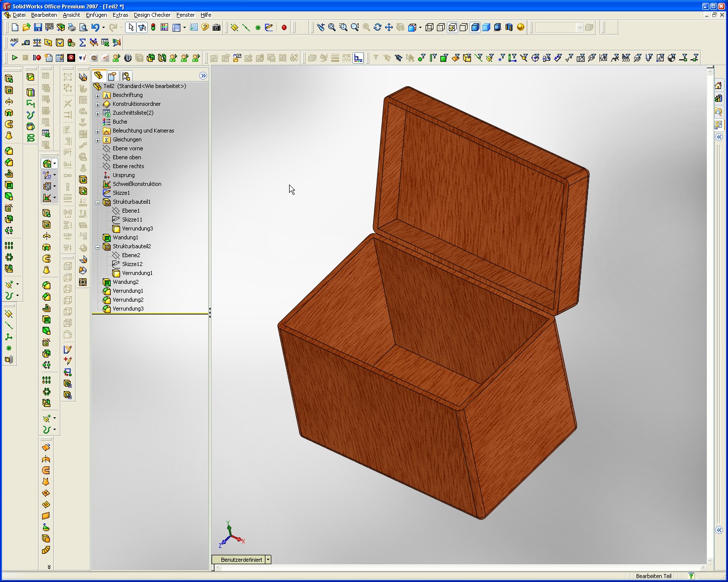Click the Save diskette icon
This screenshot has height=582, width=728.
[x=38, y=28]
